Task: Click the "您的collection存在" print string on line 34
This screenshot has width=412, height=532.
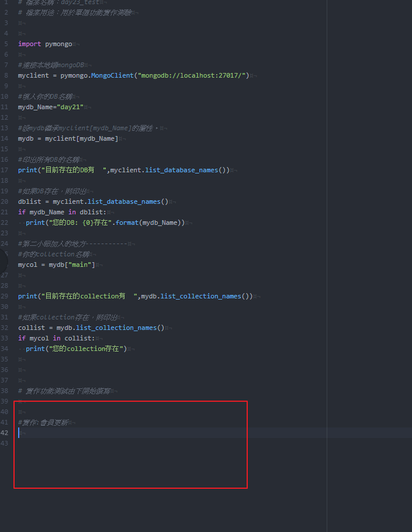Action: 86,349
